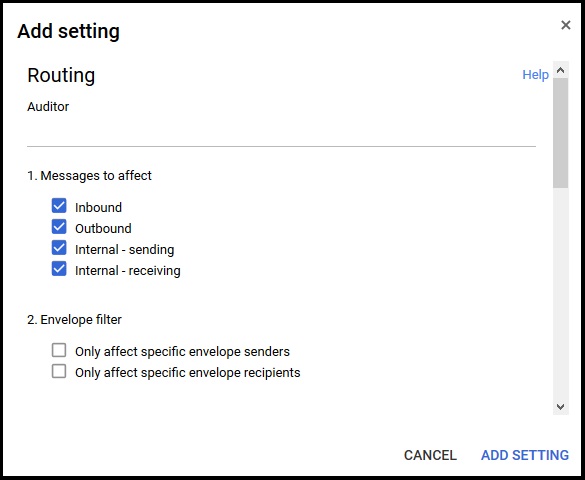
Task: Enable Only affect specific envelope recipients
Action: point(59,371)
